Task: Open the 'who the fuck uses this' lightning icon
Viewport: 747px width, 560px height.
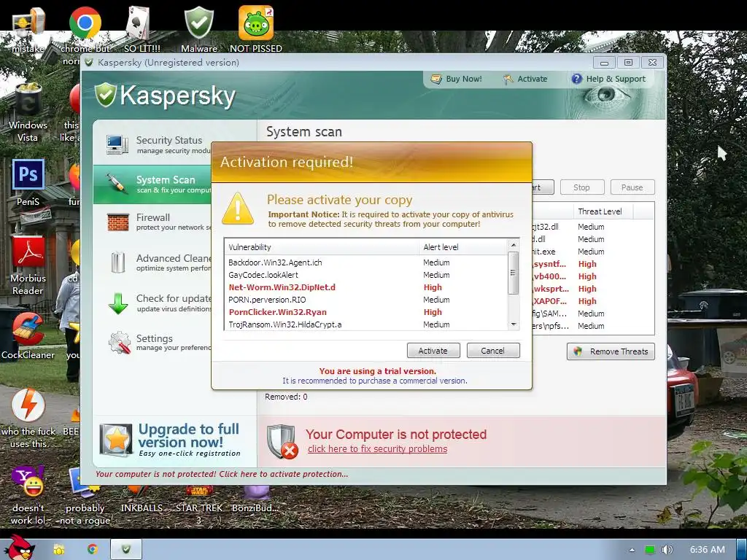Action: tap(28, 405)
